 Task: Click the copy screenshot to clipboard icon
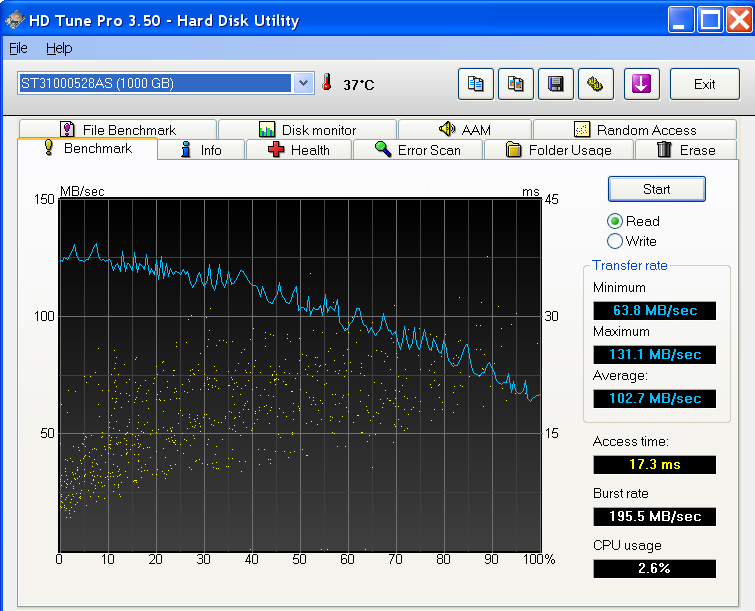[516, 84]
